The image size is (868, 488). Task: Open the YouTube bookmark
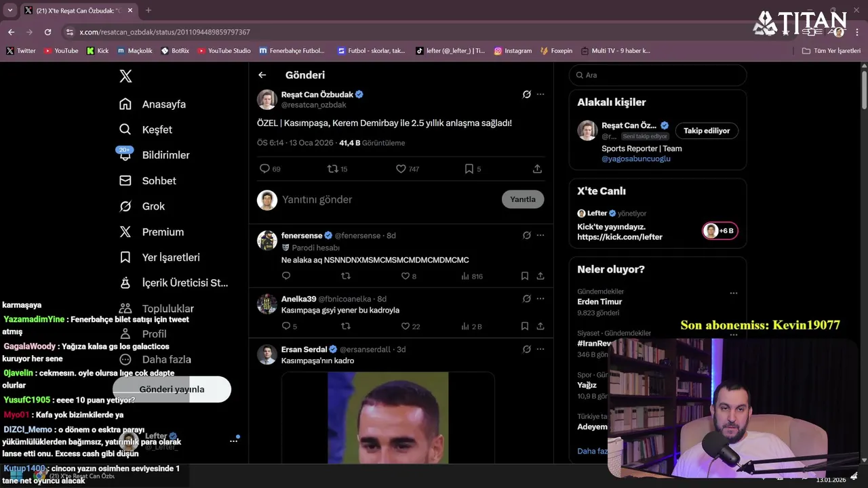tap(60, 51)
